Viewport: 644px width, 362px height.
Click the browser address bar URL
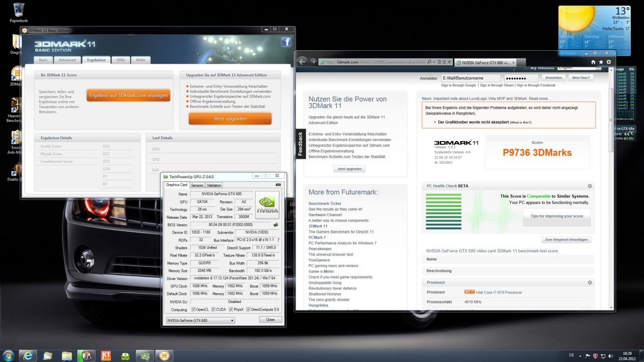tap(375, 62)
